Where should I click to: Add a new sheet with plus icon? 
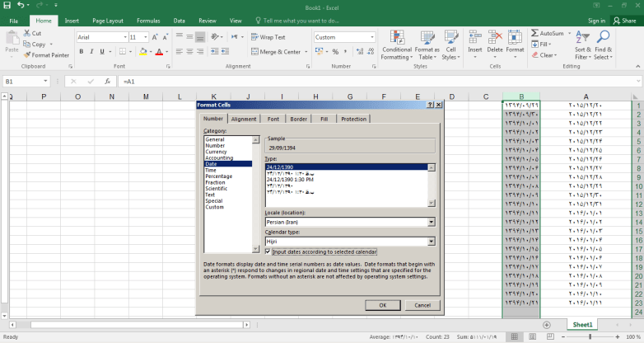(546, 325)
